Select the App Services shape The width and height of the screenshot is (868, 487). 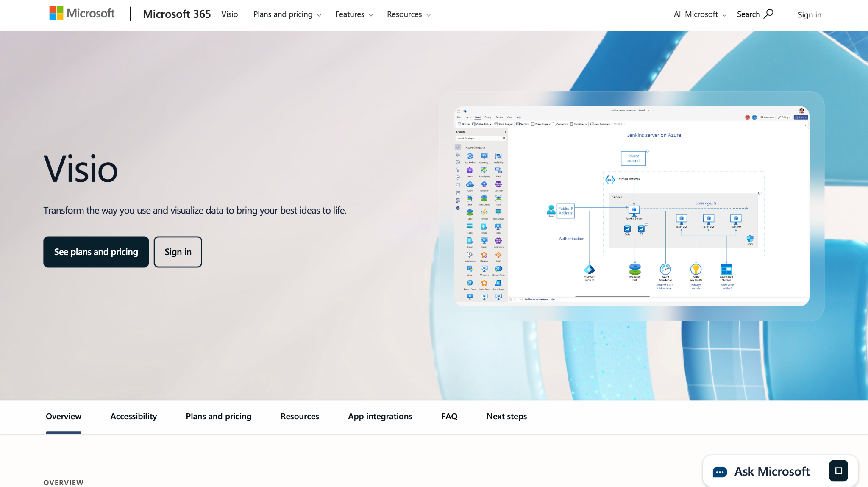[x=470, y=157]
